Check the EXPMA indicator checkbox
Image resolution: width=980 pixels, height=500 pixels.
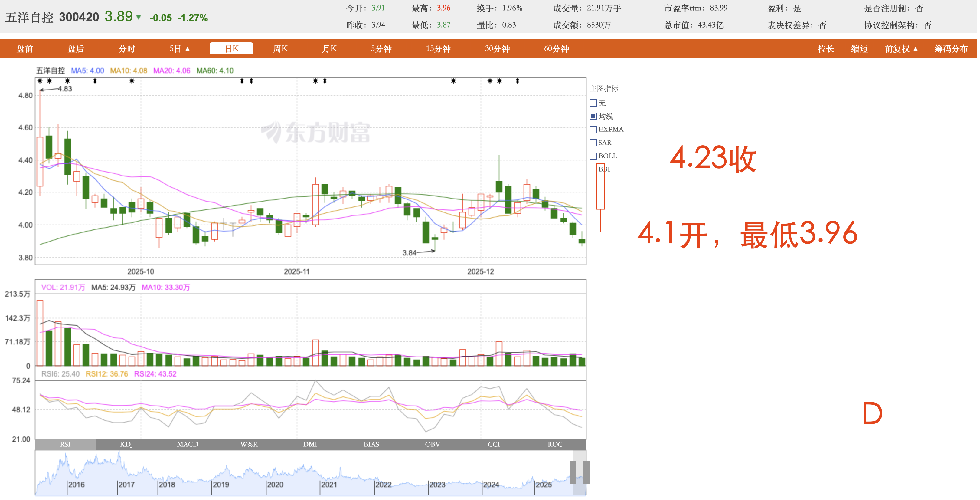click(x=593, y=130)
